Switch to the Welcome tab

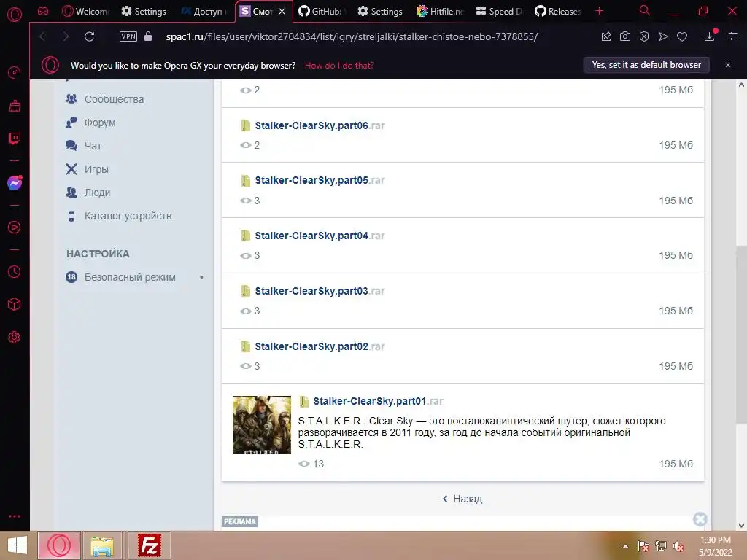[x=86, y=12]
